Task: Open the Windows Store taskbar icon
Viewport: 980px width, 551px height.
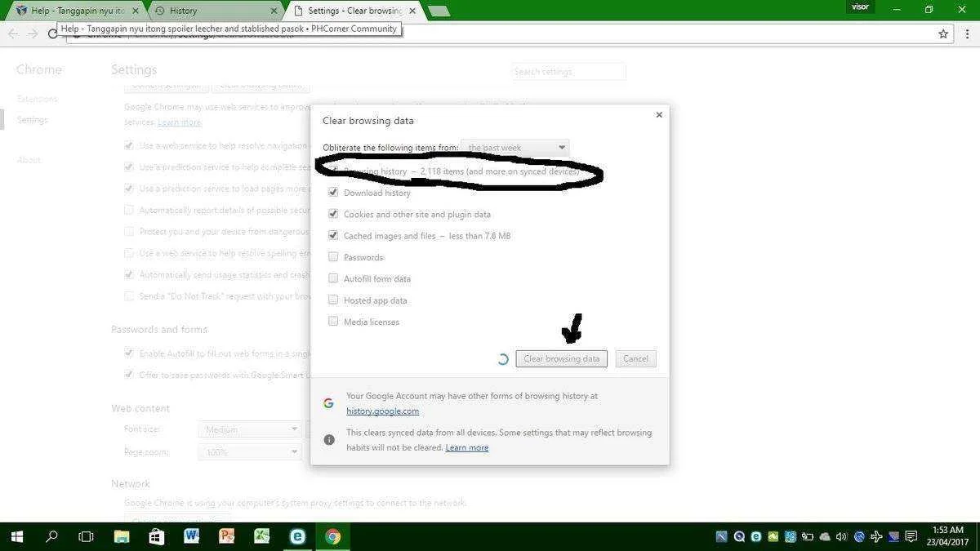Action: [157, 536]
